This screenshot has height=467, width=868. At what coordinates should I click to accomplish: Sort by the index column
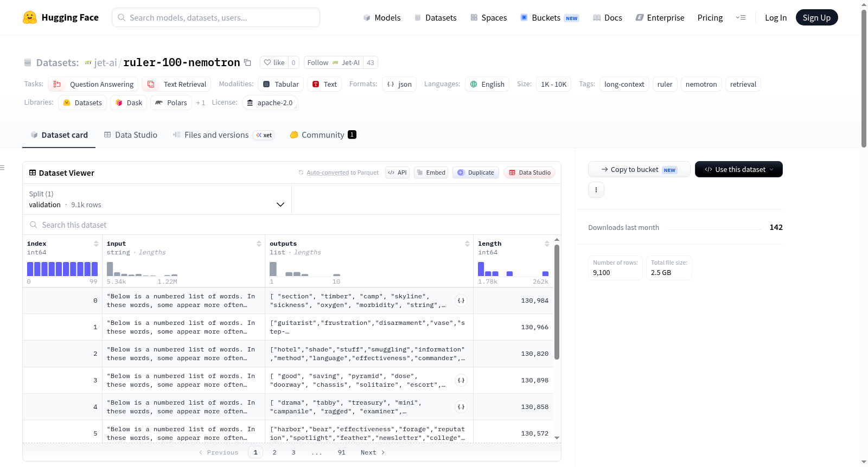(96, 244)
